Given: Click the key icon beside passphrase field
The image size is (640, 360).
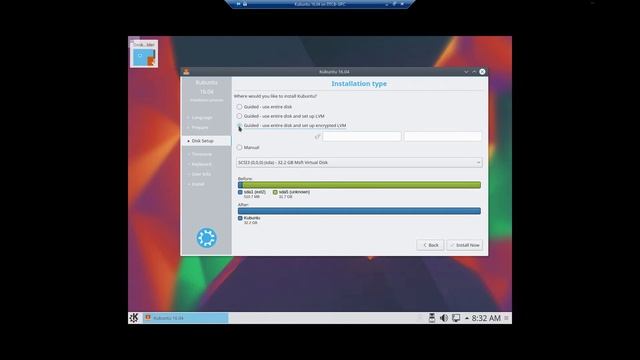Looking at the screenshot, I should click(318, 137).
